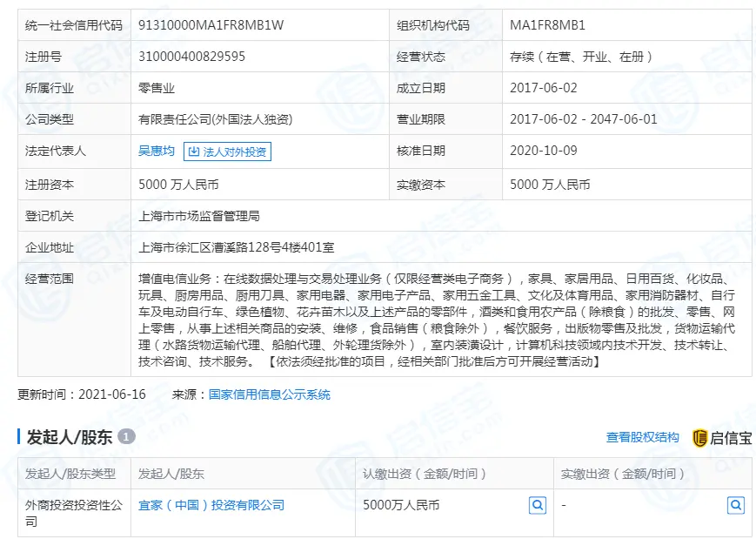Click founding date 2017-06-02
Screen dimensions: 756x539
coord(544,88)
